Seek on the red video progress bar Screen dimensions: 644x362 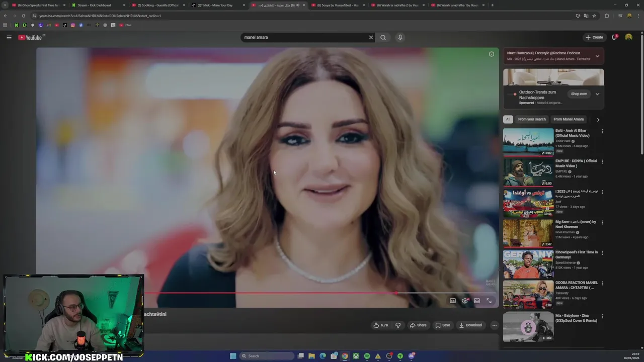(321, 293)
